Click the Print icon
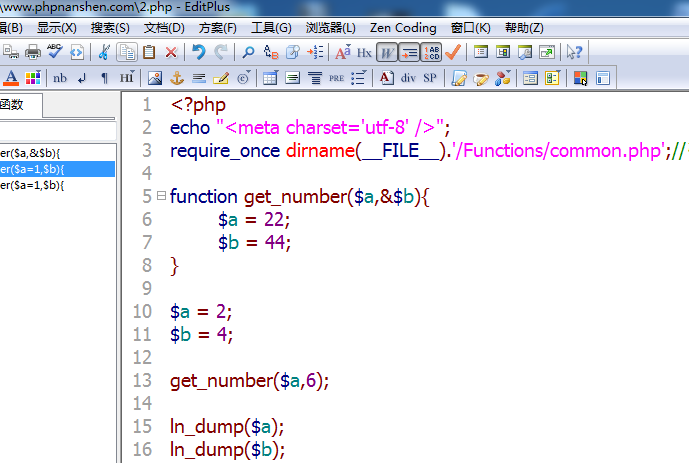Image resolution: width=689 pixels, height=463 pixels. [x=33, y=52]
